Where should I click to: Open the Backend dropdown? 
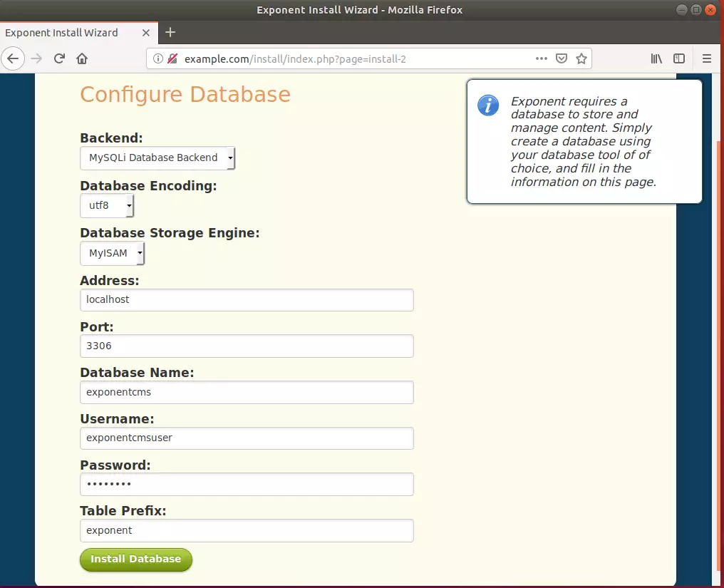click(x=157, y=158)
